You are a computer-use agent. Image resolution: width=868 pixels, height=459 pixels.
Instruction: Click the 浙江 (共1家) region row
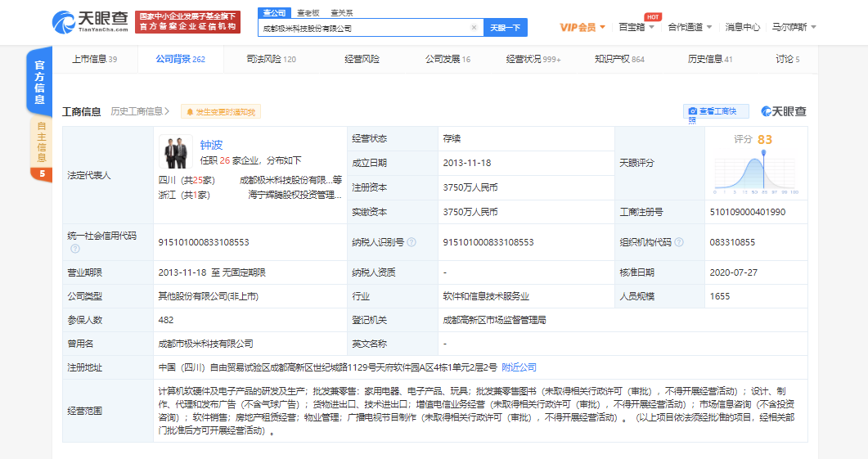[x=184, y=195]
